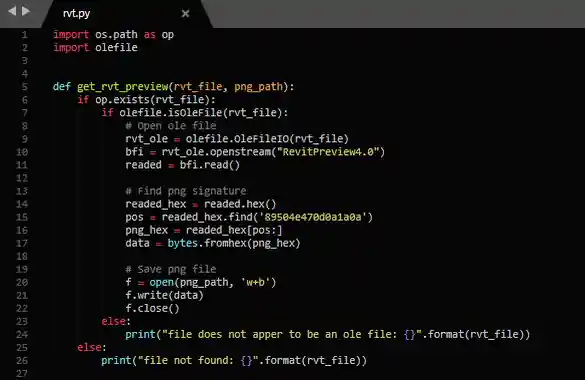Click the '# Find png signature' comment
This screenshot has width=585, height=380.
[x=186, y=191]
